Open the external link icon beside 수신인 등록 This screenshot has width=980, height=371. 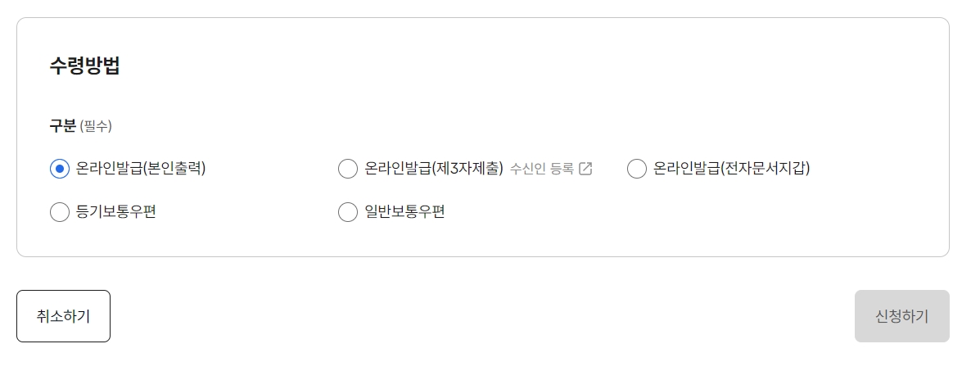pos(585,168)
